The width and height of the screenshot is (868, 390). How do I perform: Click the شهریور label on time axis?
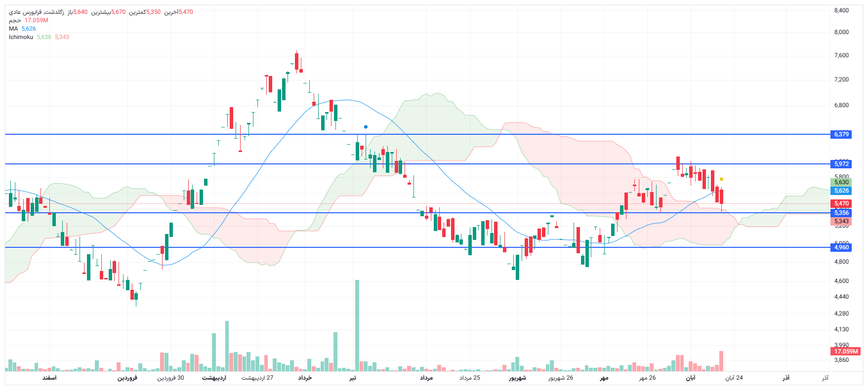click(x=517, y=378)
